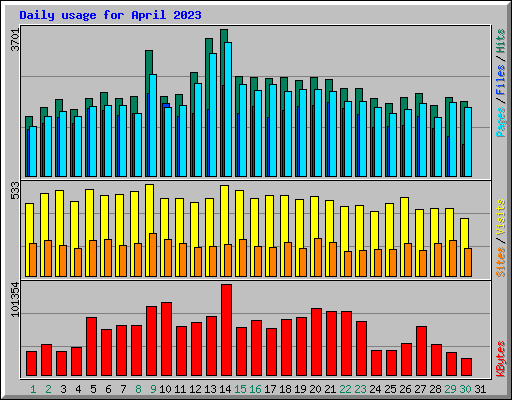Click the blue 'Files' legend label
The width and height of the screenshot is (512, 400).
(x=501, y=79)
